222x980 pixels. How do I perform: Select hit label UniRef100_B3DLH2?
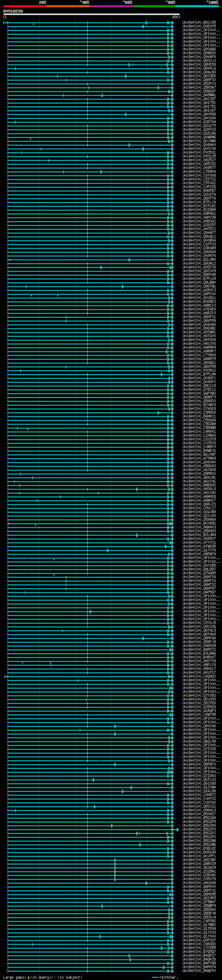click(x=199, y=848)
